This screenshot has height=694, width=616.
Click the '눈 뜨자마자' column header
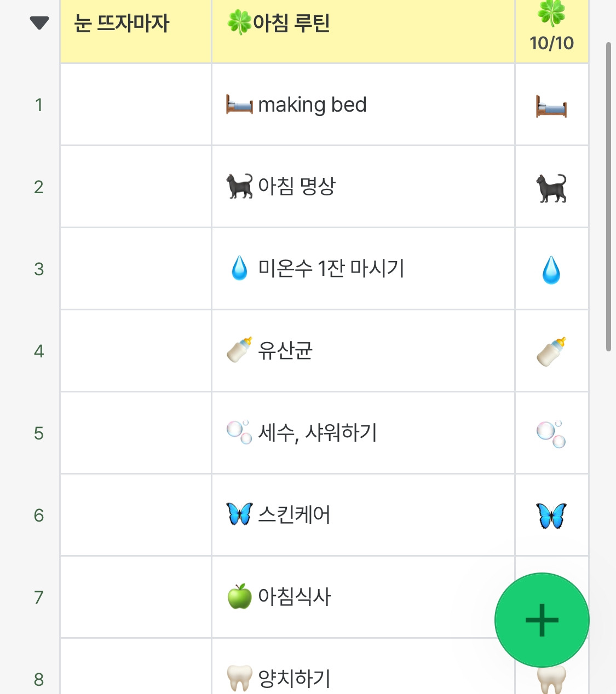click(x=136, y=31)
